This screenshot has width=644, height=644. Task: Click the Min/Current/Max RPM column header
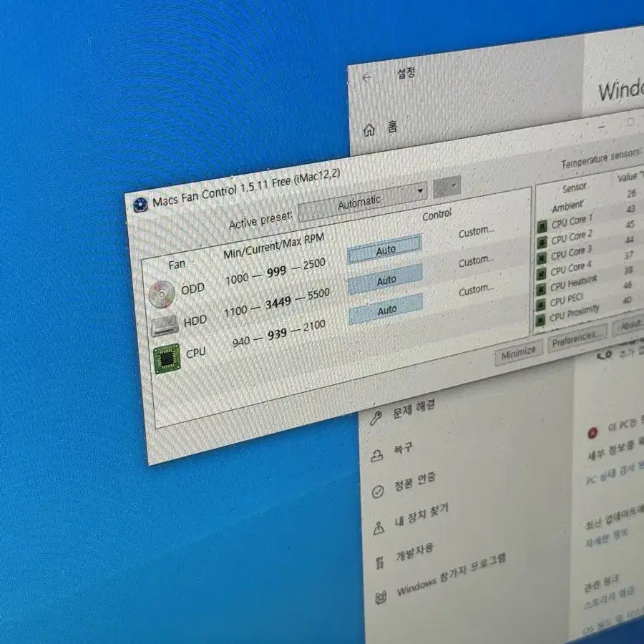[x=274, y=245]
